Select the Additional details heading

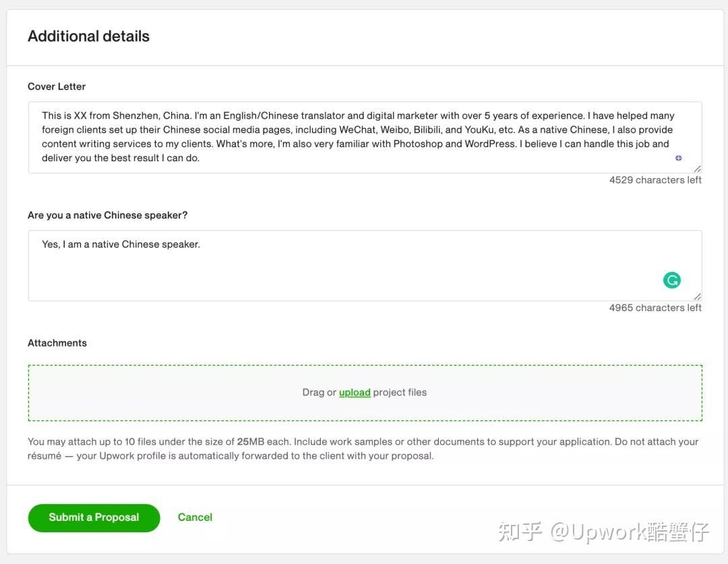click(88, 36)
